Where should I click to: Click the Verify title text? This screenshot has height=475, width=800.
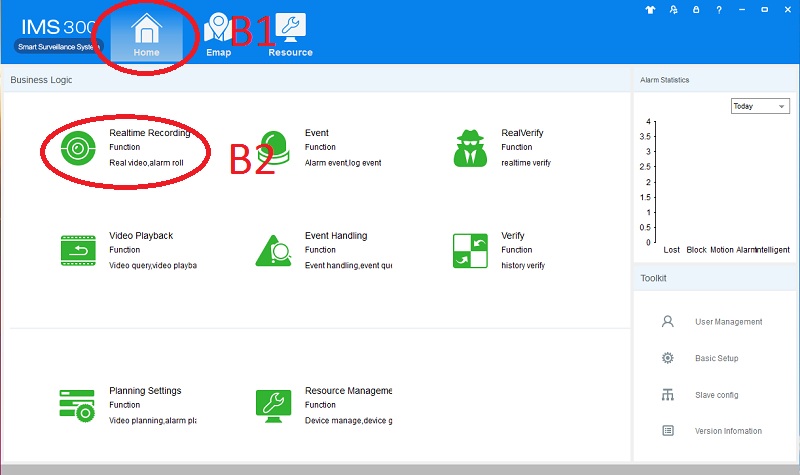(x=512, y=236)
